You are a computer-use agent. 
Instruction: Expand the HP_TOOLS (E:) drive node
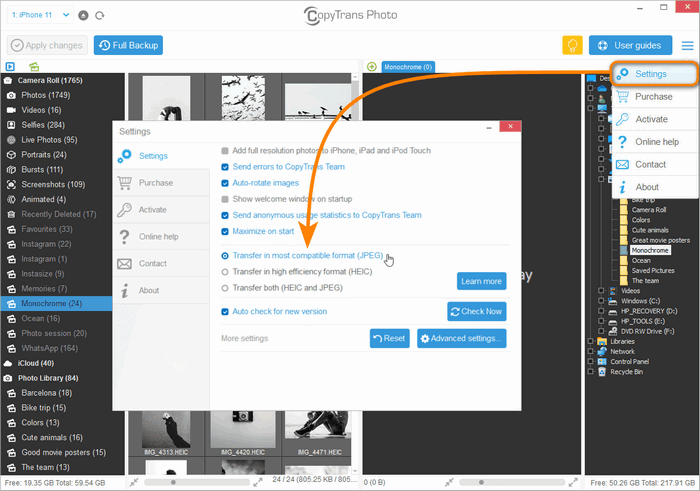(x=601, y=321)
